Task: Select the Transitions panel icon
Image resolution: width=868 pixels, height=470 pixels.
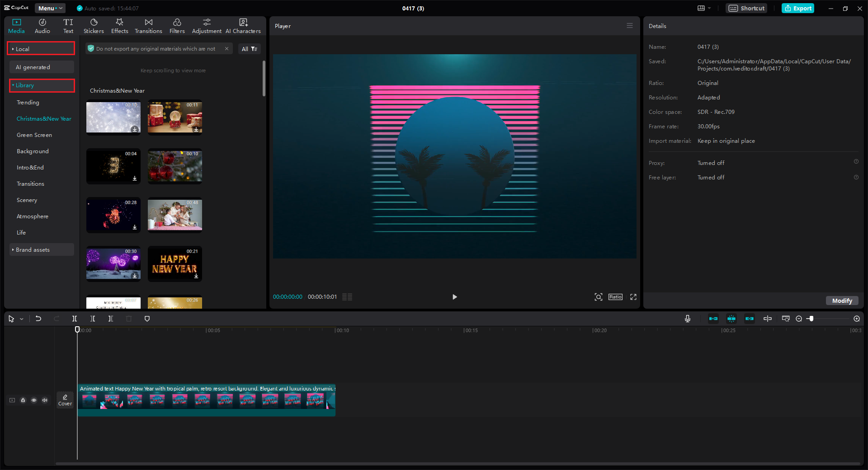Action: pyautogui.click(x=148, y=25)
